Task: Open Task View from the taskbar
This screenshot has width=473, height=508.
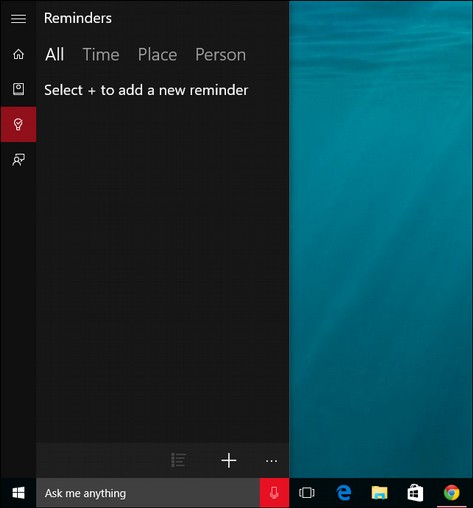Action: tap(307, 493)
